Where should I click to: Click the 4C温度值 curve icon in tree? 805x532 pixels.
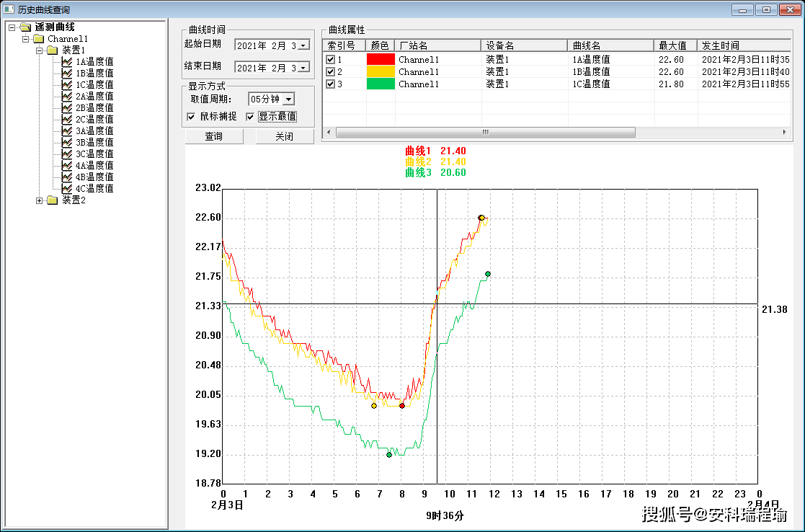click(67, 189)
